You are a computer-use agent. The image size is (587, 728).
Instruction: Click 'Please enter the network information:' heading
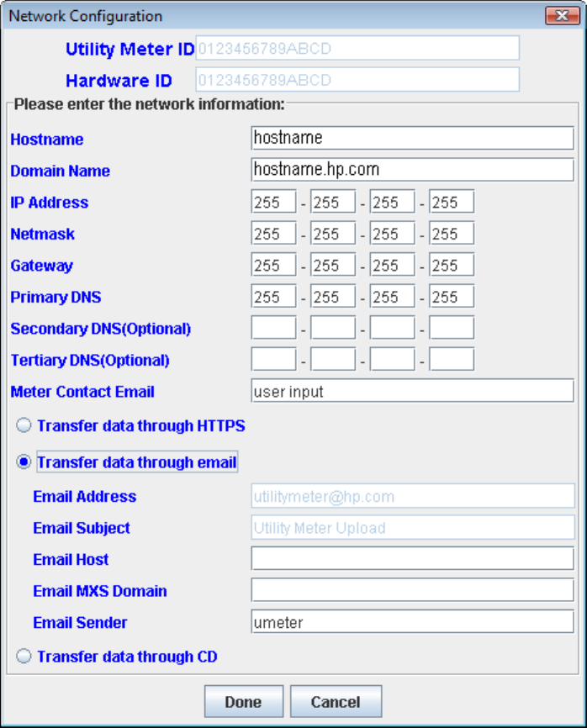tap(149, 104)
